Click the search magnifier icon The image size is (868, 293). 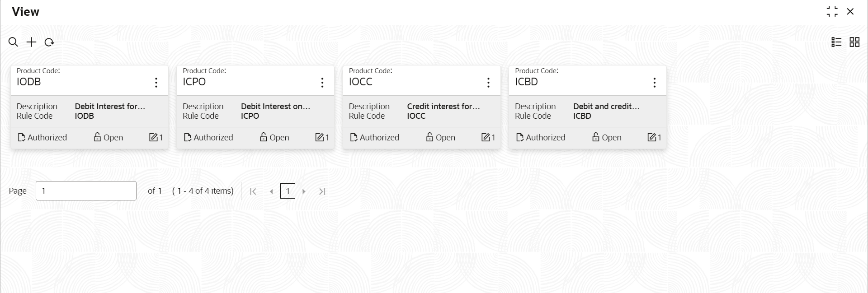coord(13,42)
